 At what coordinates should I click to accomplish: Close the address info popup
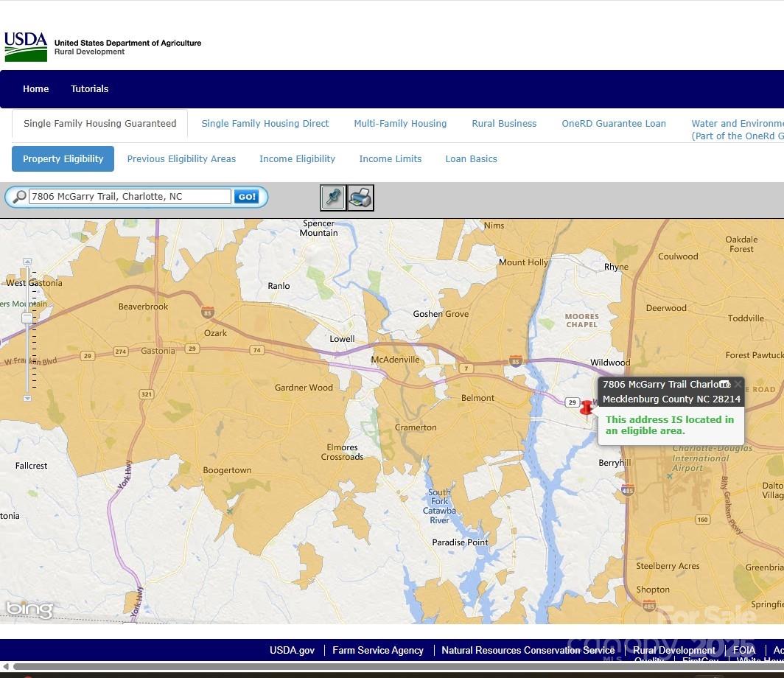pos(738,384)
